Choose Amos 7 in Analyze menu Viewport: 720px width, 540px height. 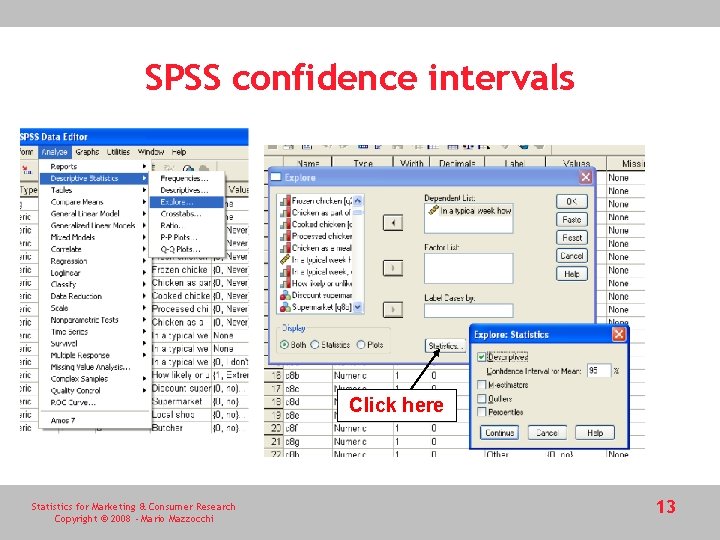(x=94, y=421)
